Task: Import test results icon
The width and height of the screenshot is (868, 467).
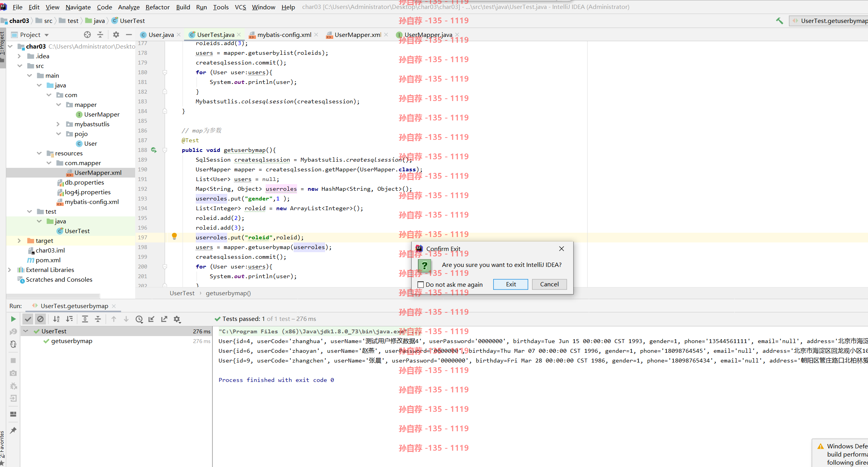Action: coord(151,319)
